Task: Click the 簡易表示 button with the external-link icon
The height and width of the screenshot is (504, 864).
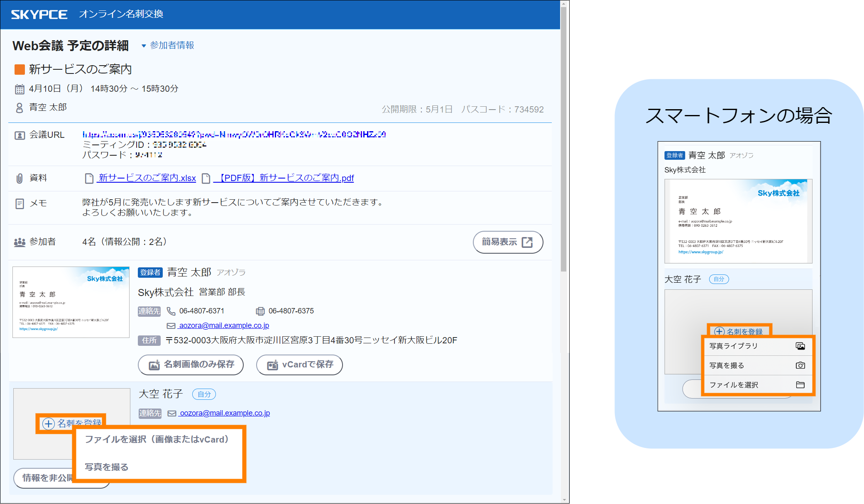Action: point(507,242)
